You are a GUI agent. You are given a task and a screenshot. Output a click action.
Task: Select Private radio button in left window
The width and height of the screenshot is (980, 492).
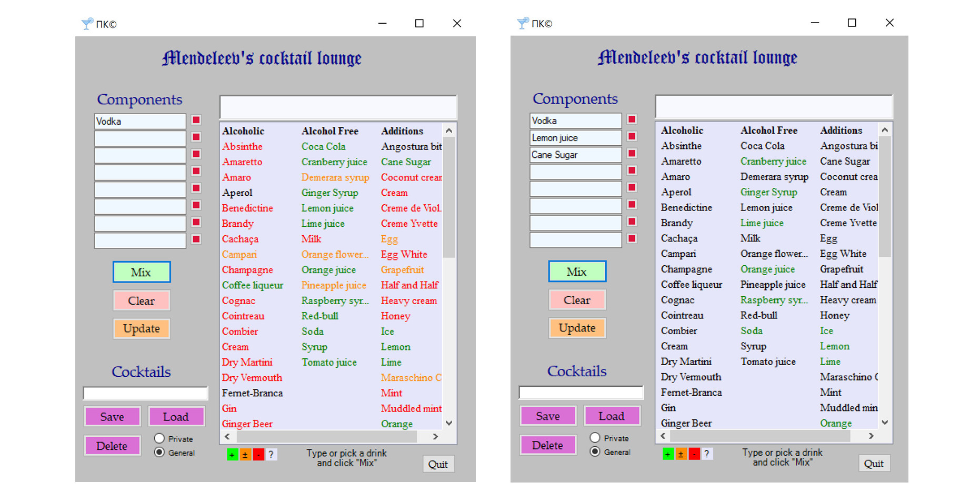coord(159,438)
